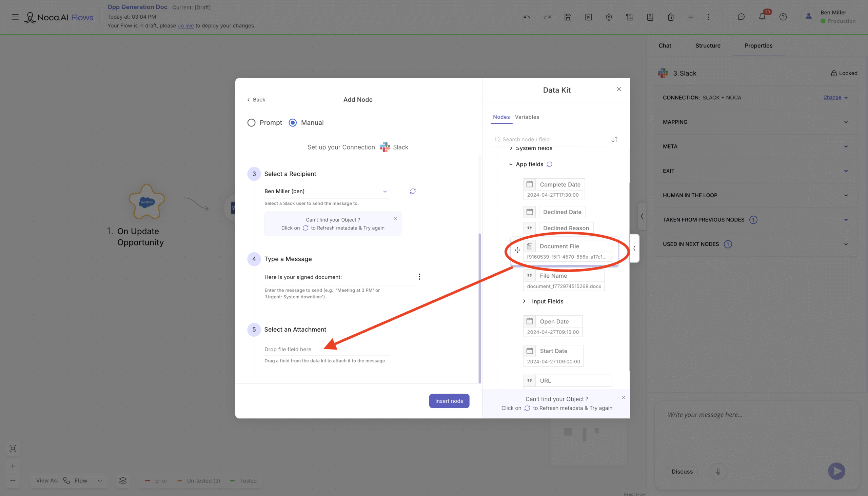The height and width of the screenshot is (496, 868).
Task: Click the undo arrow in top toolbar
Action: tap(527, 17)
